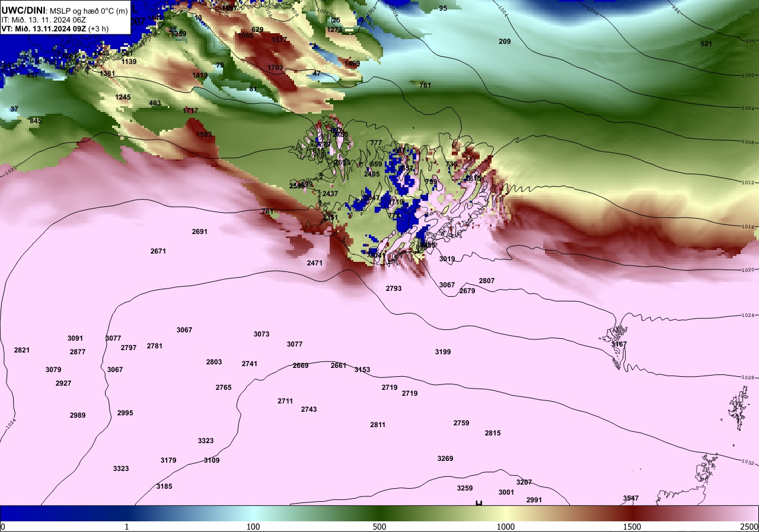The height and width of the screenshot is (532, 759).
Task: Click the map value '1583'
Action: 204,134
